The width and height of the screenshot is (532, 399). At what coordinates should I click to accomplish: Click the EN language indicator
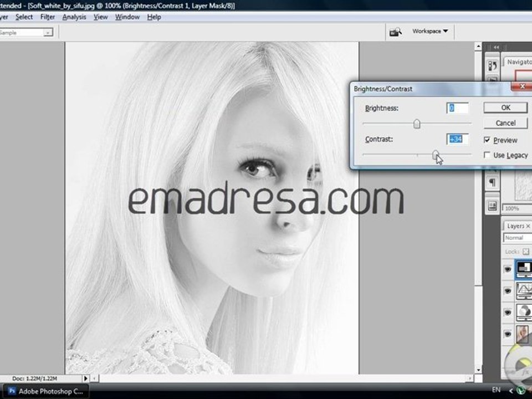click(496, 390)
